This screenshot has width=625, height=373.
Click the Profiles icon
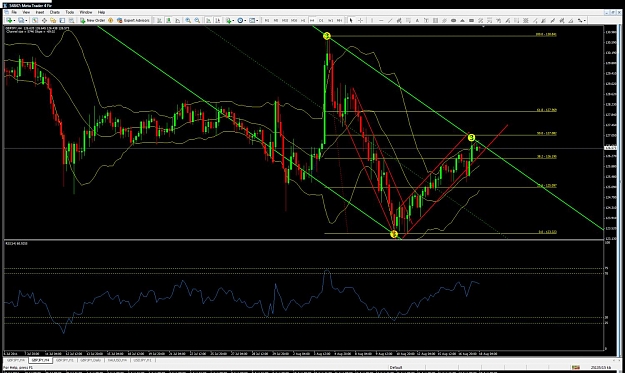pos(21,20)
